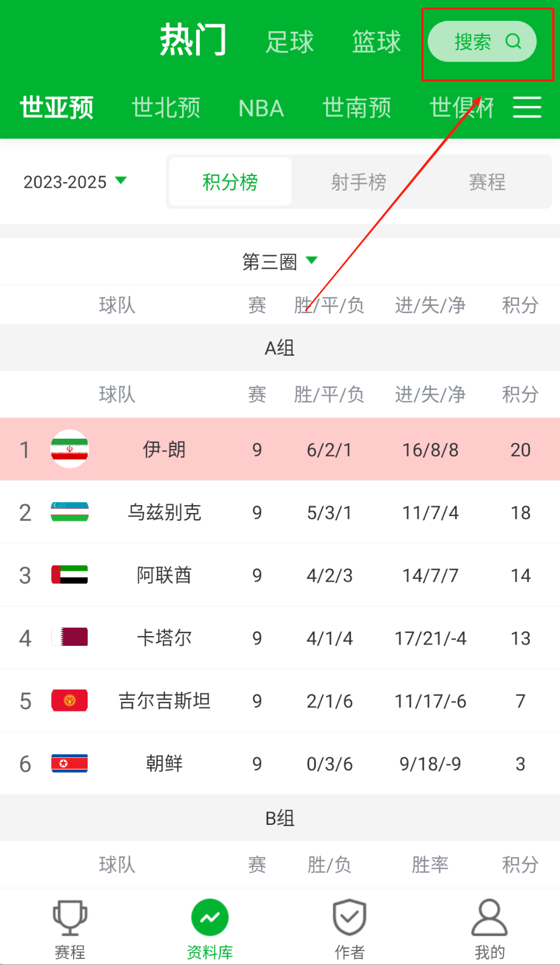Expand the 2023-2025 season dropdown
The image size is (560, 965).
coord(75,182)
